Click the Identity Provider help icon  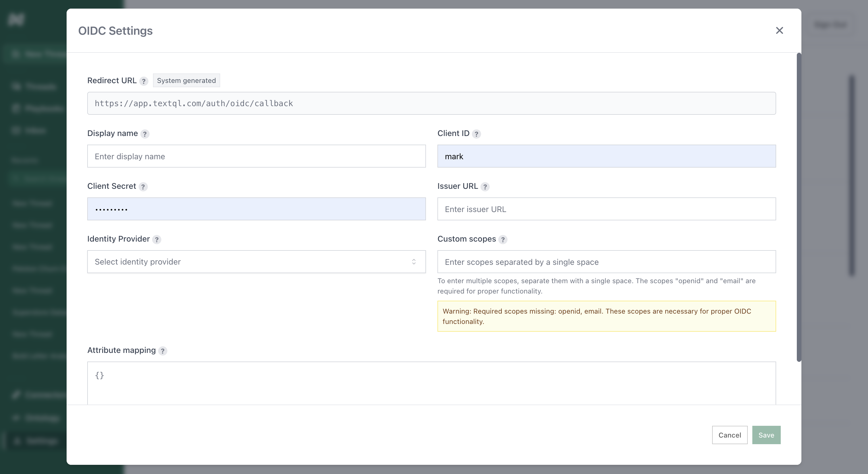(156, 240)
